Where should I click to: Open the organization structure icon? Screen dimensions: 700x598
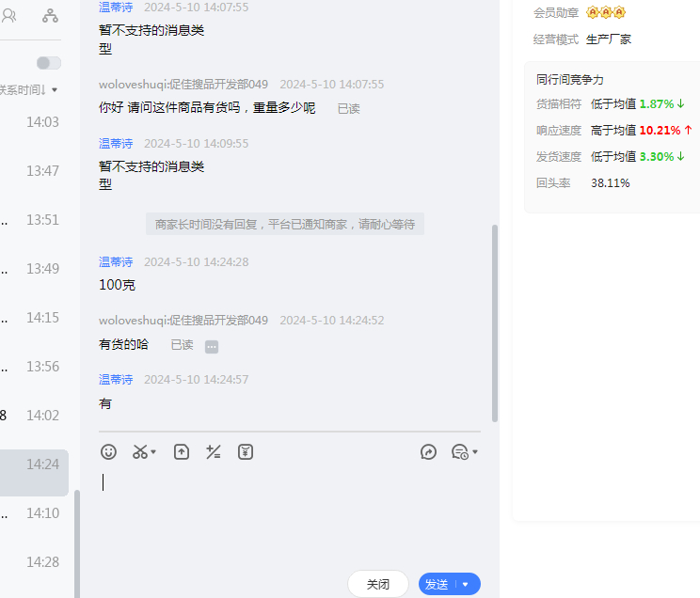[x=50, y=15]
